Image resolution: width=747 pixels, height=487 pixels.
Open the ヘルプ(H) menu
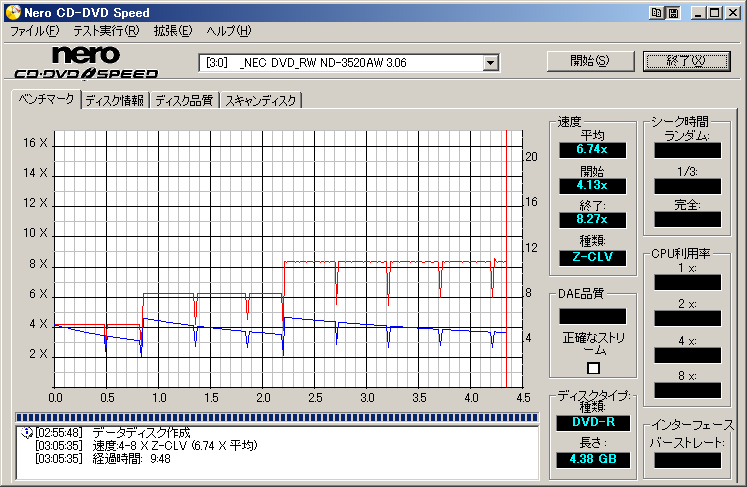coord(229,31)
